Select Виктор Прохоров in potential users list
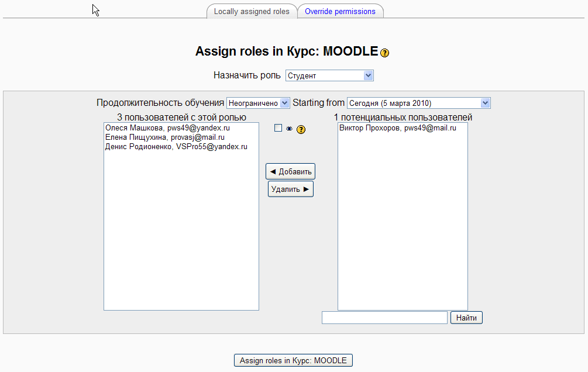Viewport: 588px width, 372px height. (x=403, y=128)
